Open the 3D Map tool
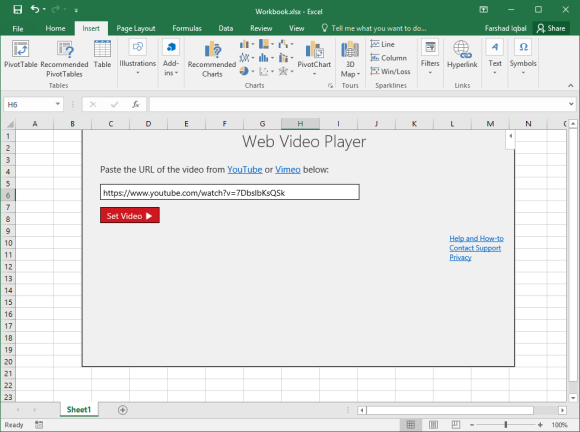 [350, 59]
